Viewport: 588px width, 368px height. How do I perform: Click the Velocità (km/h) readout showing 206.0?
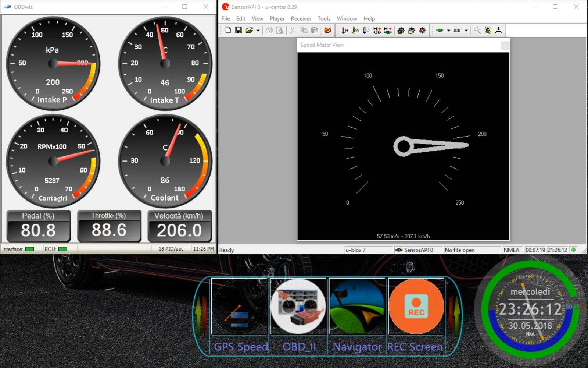[x=179, y=226]
